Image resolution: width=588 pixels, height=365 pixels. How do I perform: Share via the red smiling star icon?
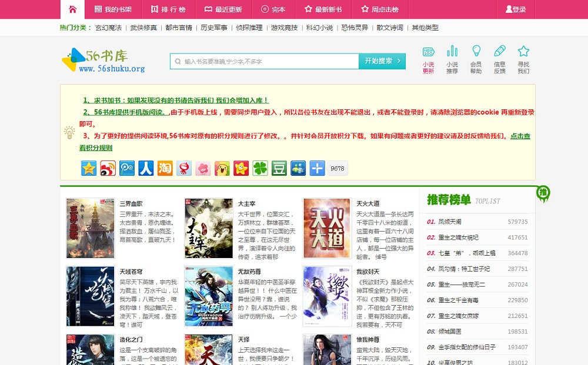click(241, 168)
